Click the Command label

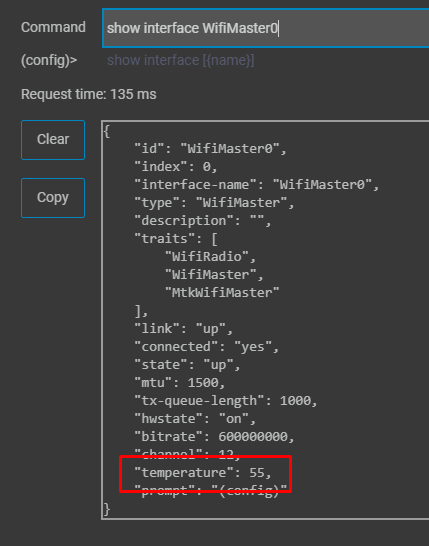pos(53,27)
